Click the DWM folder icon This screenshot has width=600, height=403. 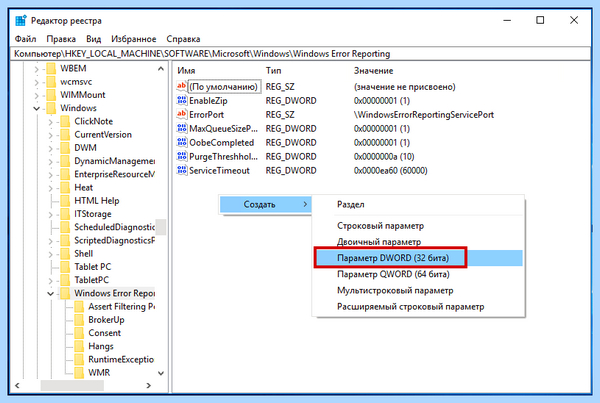point(65,148)
